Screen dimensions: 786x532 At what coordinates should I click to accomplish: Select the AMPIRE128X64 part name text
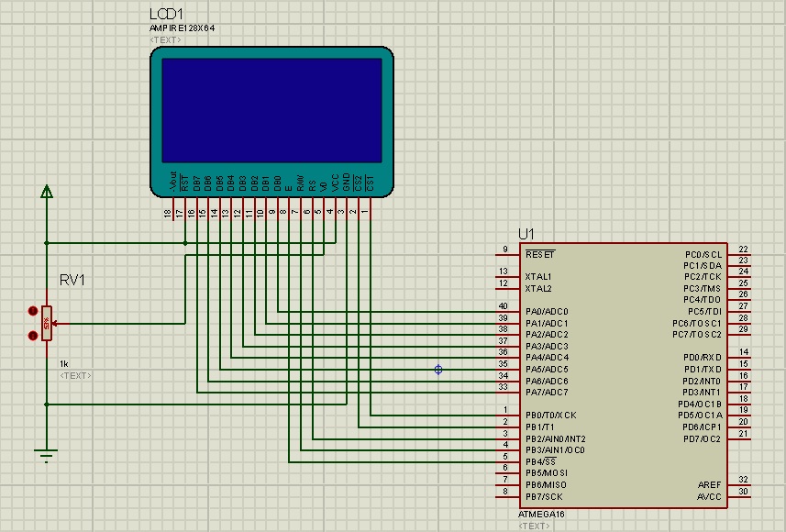pos(182,28)
